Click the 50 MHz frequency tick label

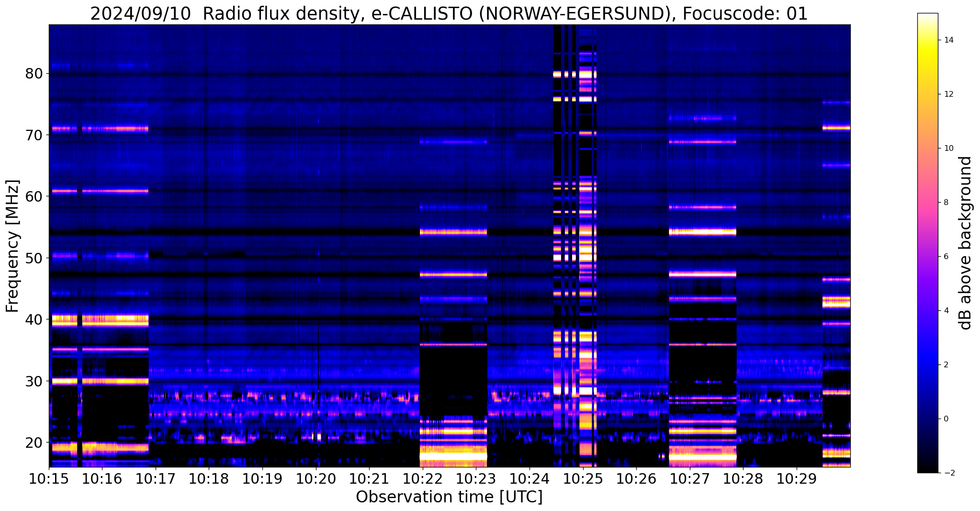pos(34,258)
